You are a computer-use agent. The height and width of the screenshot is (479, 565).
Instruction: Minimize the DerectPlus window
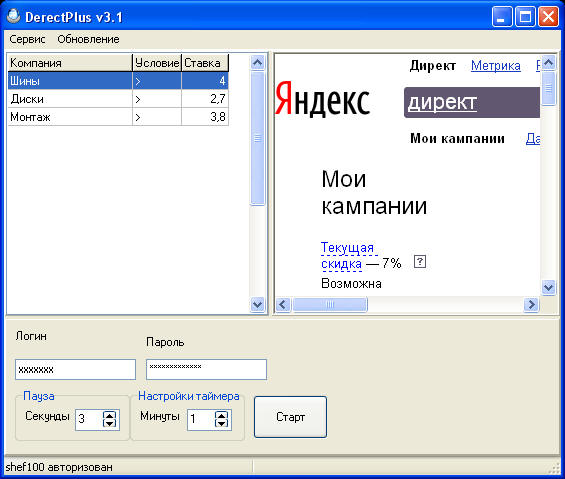point(502,17)
